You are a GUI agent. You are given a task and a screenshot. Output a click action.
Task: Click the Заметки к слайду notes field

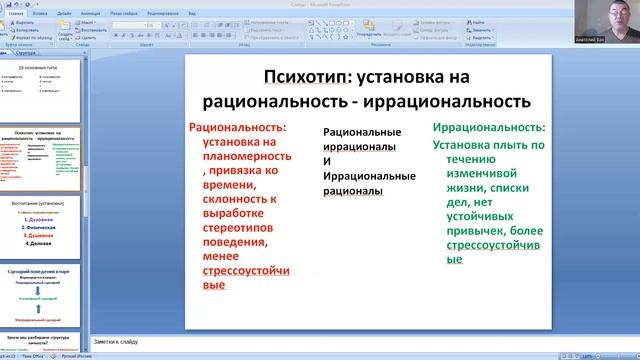point(365,344)
